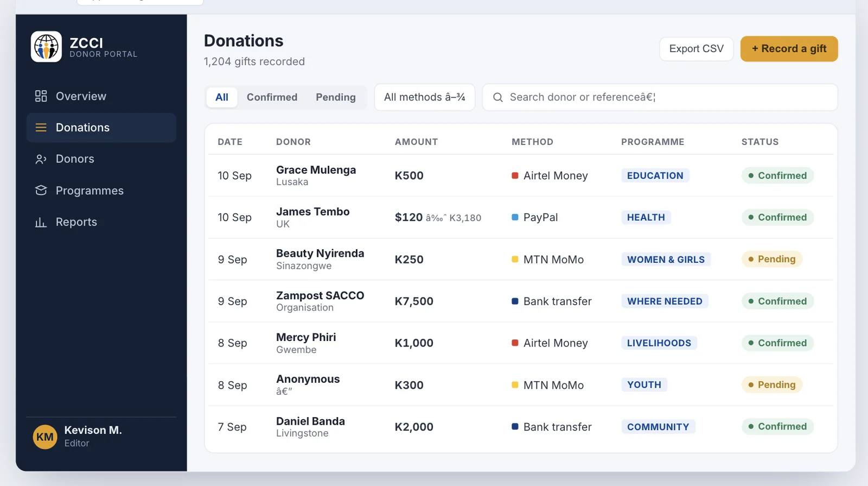Click the AMOUNT column header
This screenshot has width=868, height=486.
click(416, 142)
